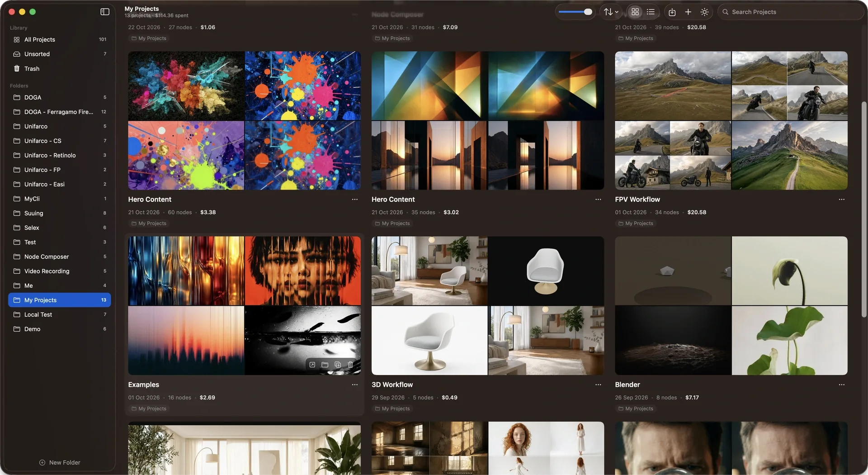Viewport: 868px width, 475px height.
Task: Open the sort order dropdown
Action: (x=611, y=12)
